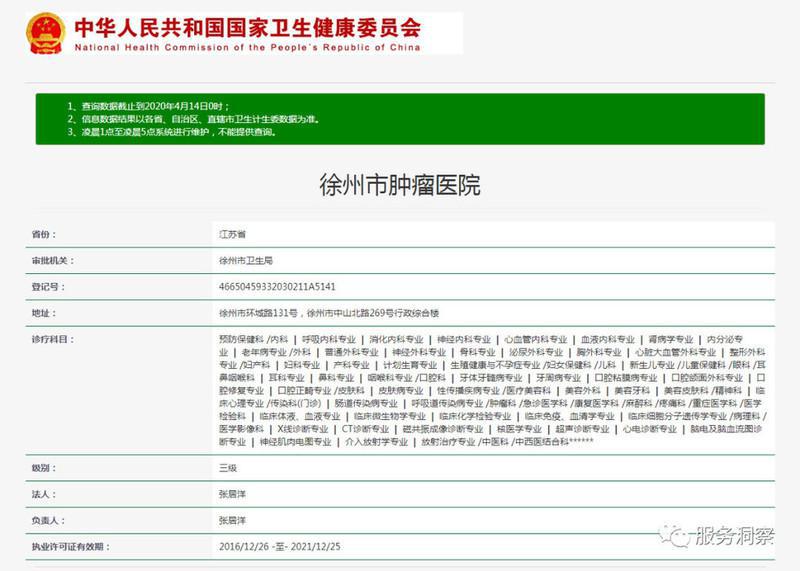800x571 pixels.
Task: Click the 执业许可证有效期 row label
Action: pyautogui.click(x=68, y=547)
